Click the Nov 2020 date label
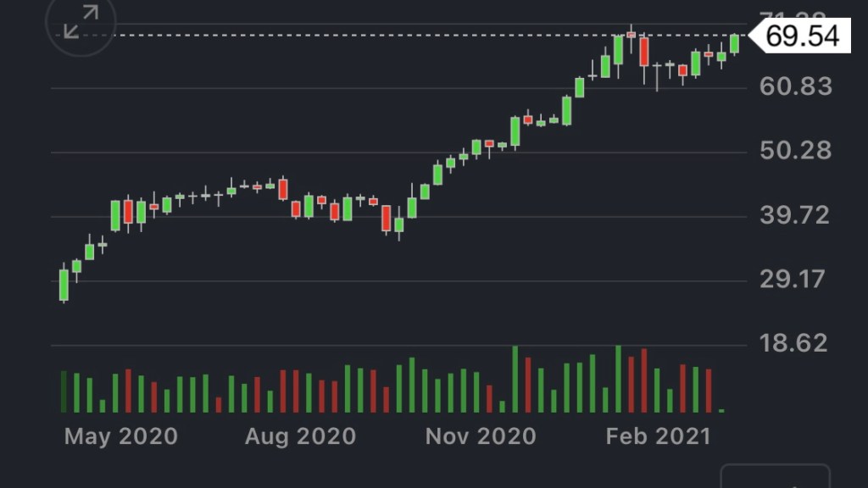This screenshot has height=488, width=868. point(481,436)
